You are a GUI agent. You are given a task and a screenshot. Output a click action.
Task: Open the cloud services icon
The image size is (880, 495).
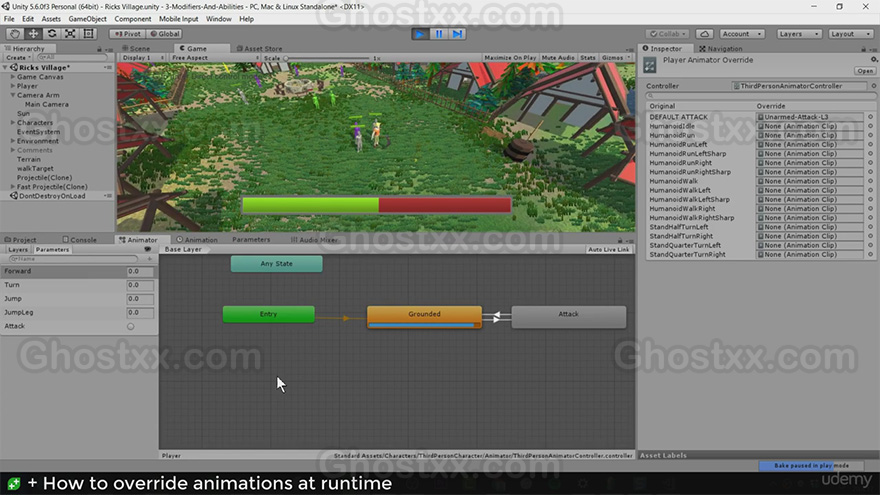(x=704, y=34)
